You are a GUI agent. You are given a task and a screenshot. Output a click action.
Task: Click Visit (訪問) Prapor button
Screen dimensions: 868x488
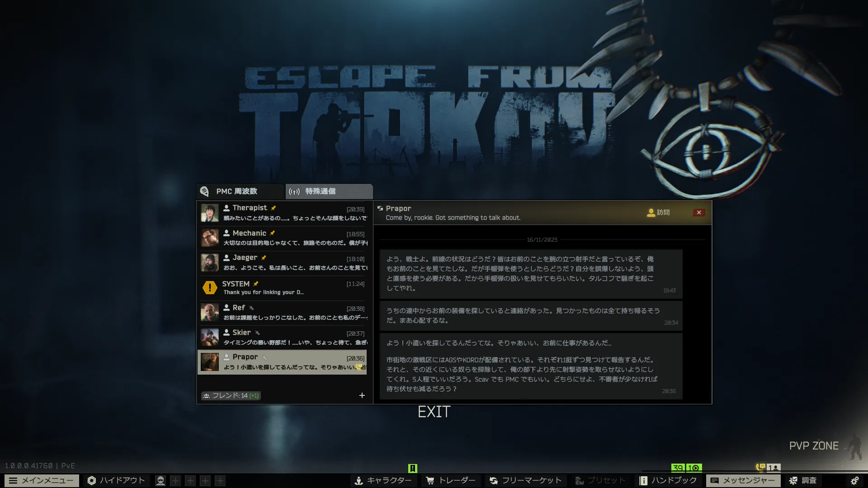(659, 212)
